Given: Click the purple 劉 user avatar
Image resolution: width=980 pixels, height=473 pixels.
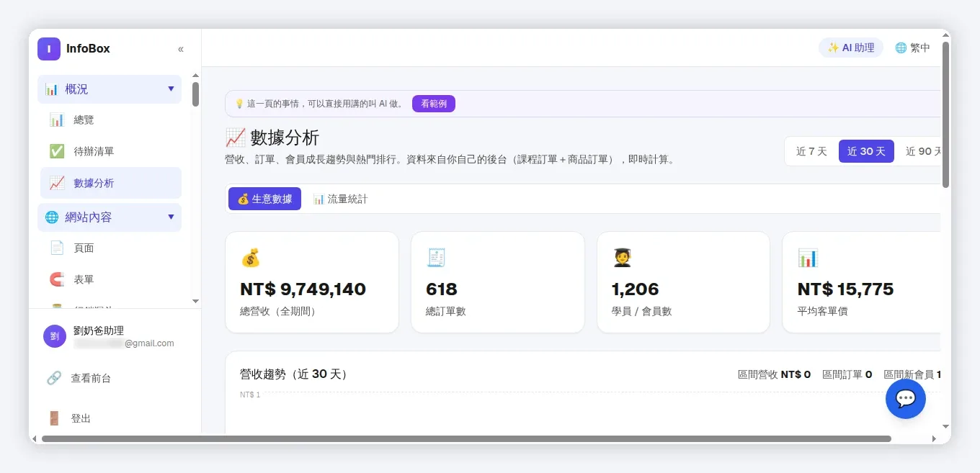Looking at the screenshot, I should click(x=55, y=336).
